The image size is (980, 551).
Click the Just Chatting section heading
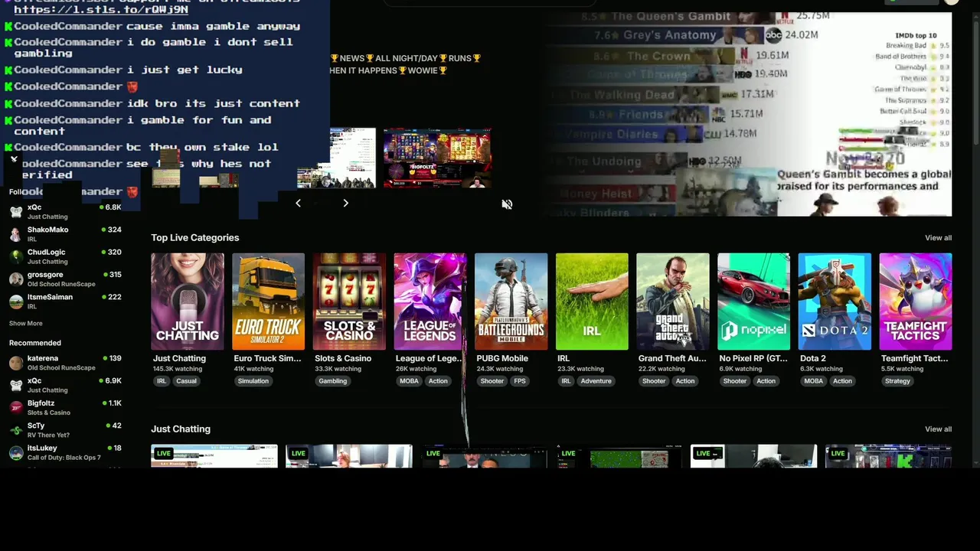(x=181, y=429)
